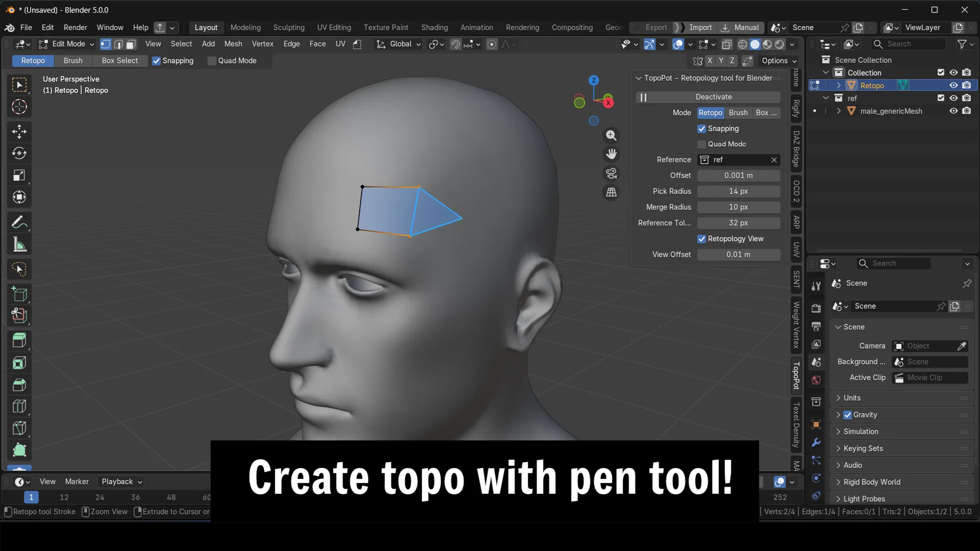Select the Knife tool

(x=19, y=428)
